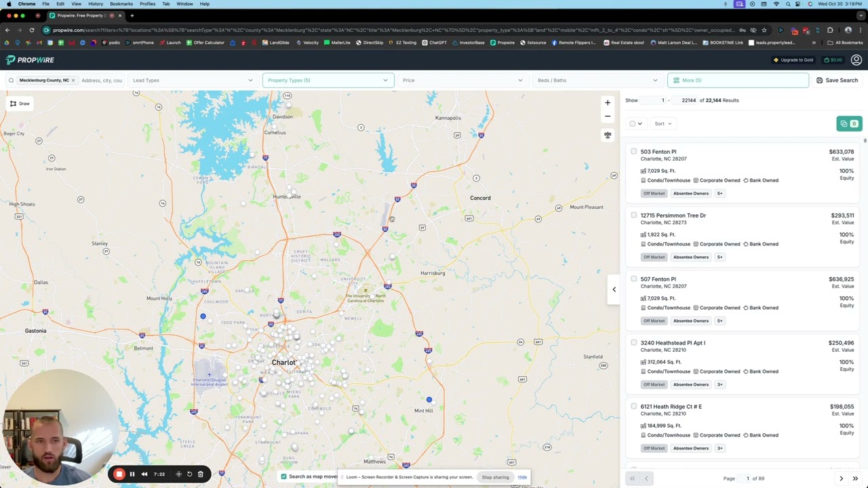868x488 pixels.
Task: Stop the Loom recording
Action: tap(119, 474)
